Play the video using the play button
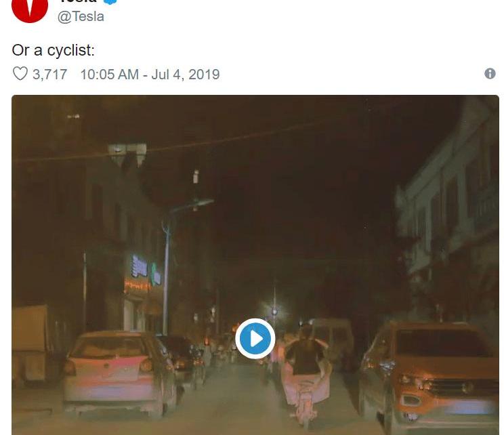 [x=255, y=338]
